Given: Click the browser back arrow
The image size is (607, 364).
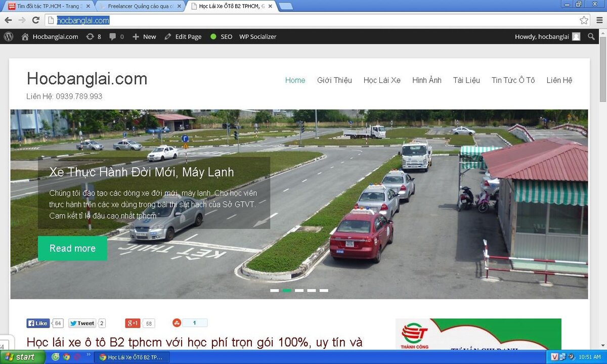Looking at the screenshot, I should click(8, 20).
